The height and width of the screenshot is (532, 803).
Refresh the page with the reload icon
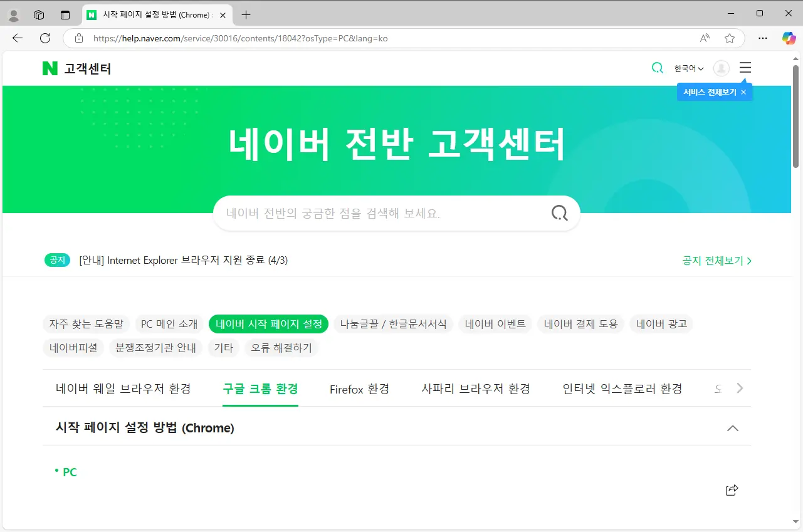point(45,38)
